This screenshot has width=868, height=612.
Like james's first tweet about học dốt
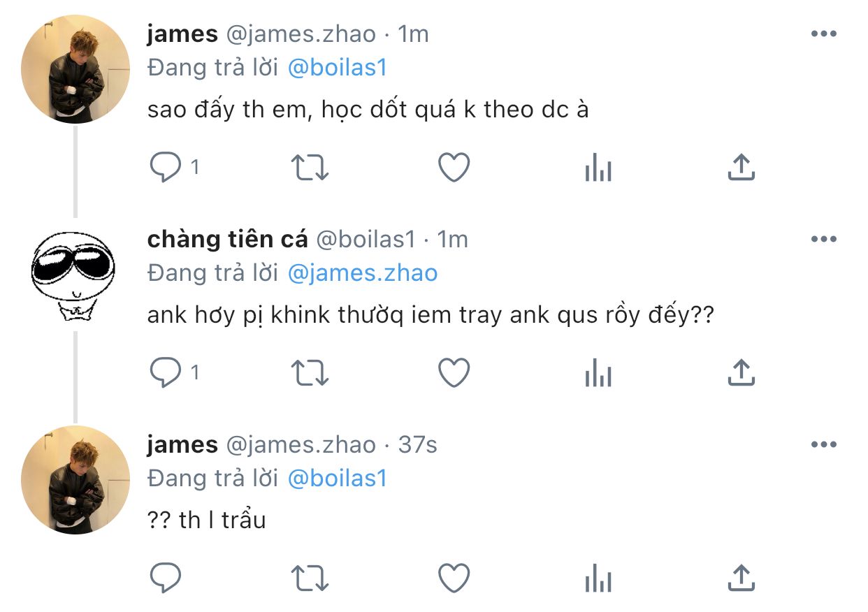click(x=454, y=168)
